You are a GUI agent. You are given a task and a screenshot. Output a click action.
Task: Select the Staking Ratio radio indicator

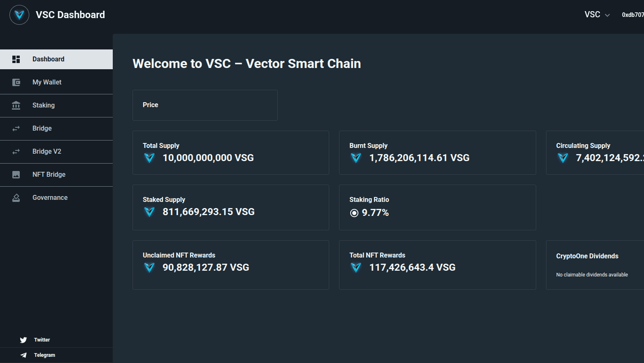tap(354, 213)
